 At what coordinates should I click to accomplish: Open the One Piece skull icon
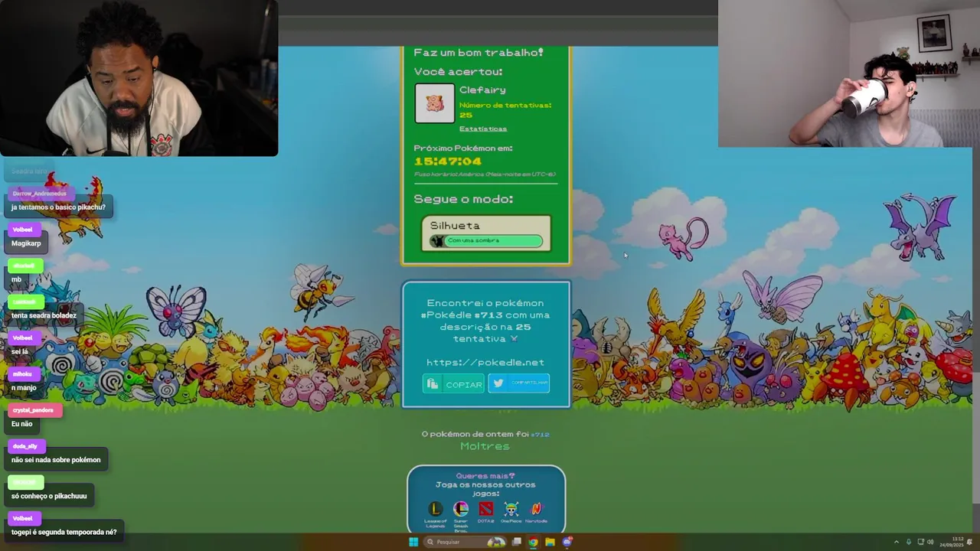point(511,509)
